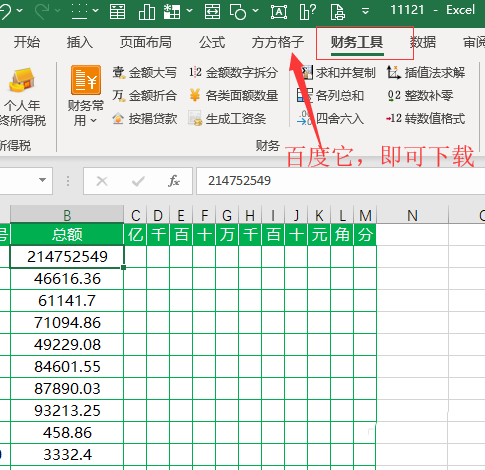
Task: Click the 整数补零 tool
Action: click(420, 96)
